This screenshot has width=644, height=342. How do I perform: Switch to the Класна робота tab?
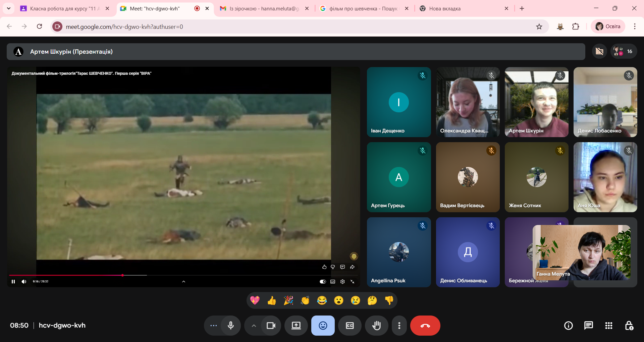pos(65,8)
